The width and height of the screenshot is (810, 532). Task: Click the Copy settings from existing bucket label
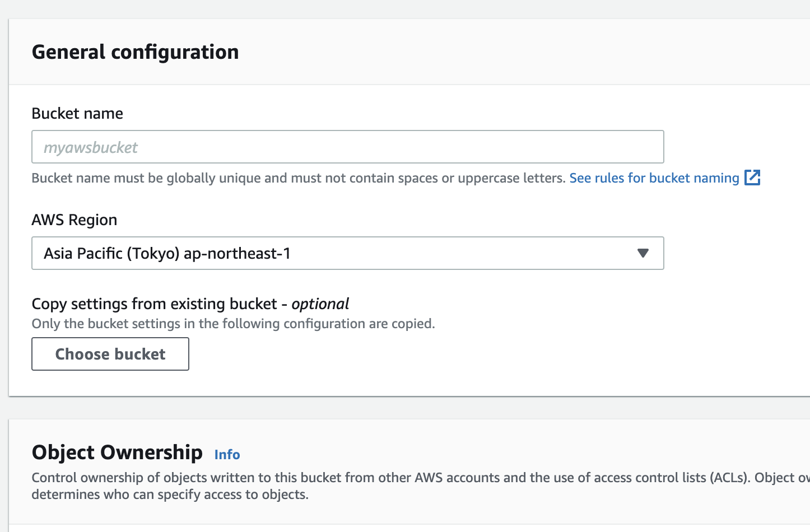(x=154, y=304)
